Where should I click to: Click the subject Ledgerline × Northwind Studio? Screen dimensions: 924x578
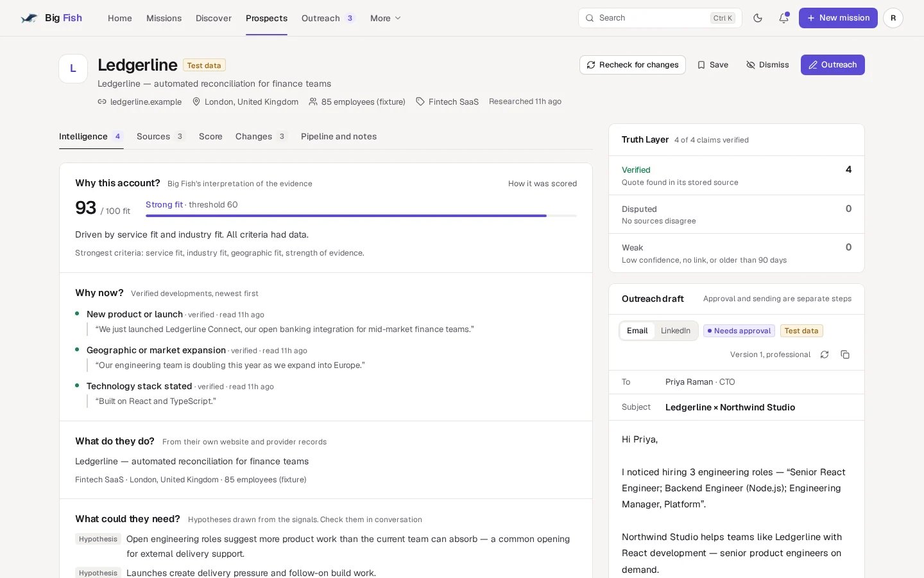[730, 407]
